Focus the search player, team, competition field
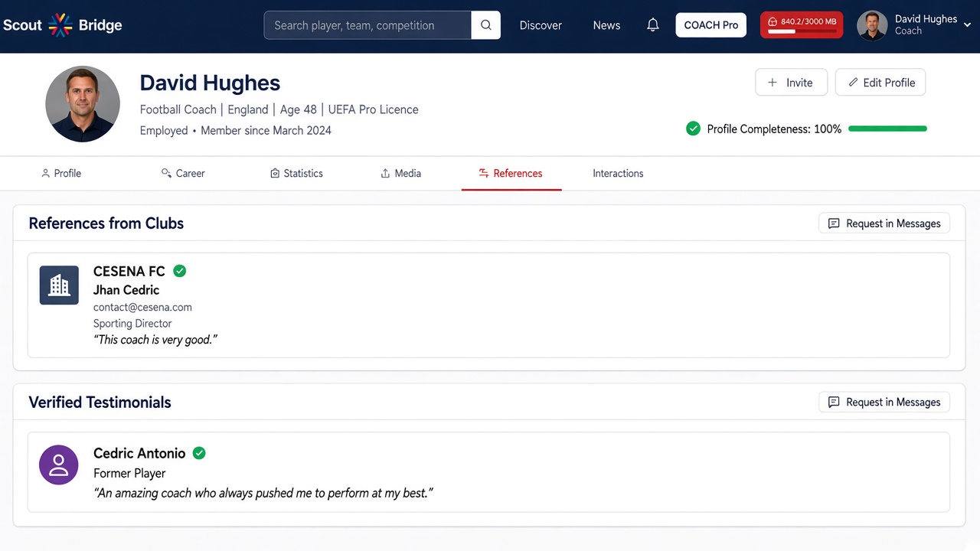Viewport: 980px width, 551px height. (367, 25)
